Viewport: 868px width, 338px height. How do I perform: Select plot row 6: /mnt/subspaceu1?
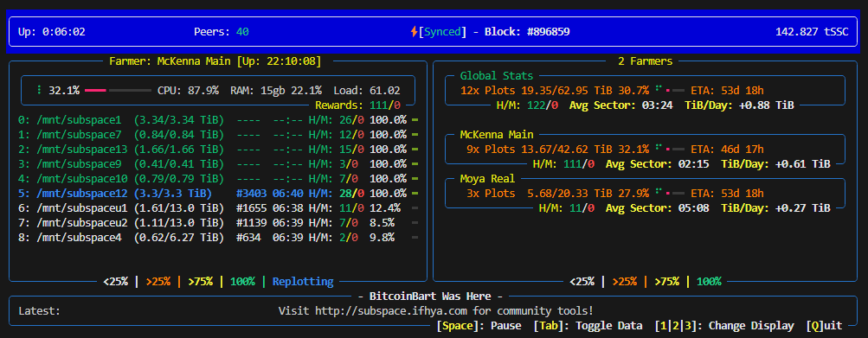coord(218,208)
